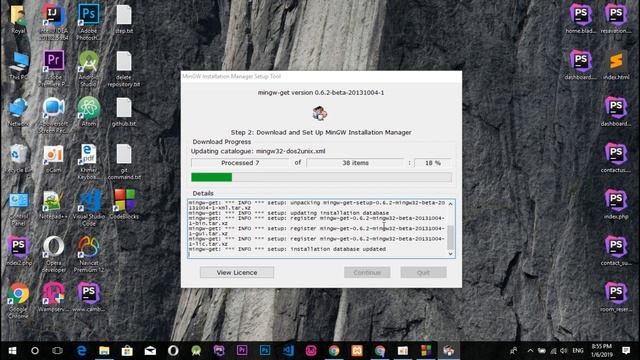The height and width of the screenshot is (360, 640).
Task: Select the step.txt desktop file
Action: [x=124, y=19]
